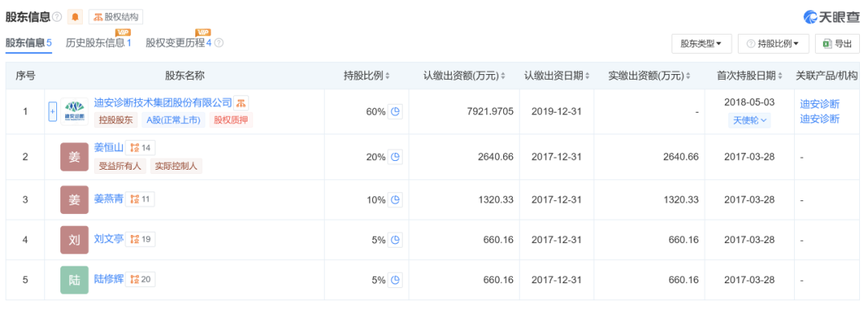Click the 受益所有人 tag
This screenshot has width=868, height=309.
click(x=120, y=166)
